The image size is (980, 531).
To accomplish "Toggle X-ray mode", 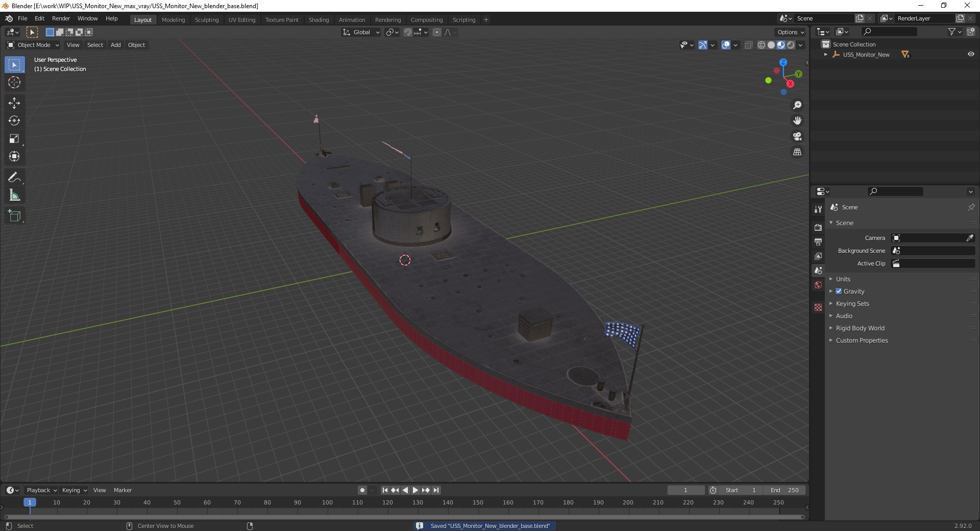I will click(748, 45).
